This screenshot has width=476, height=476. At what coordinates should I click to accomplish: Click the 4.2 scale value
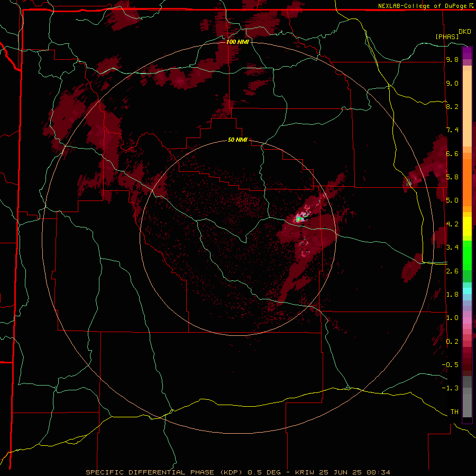coord(452,224)
